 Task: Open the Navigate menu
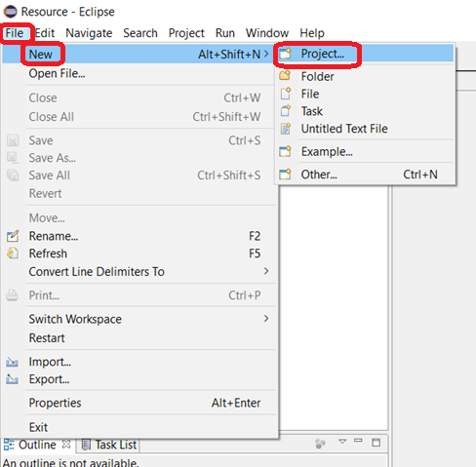(89, 33)
